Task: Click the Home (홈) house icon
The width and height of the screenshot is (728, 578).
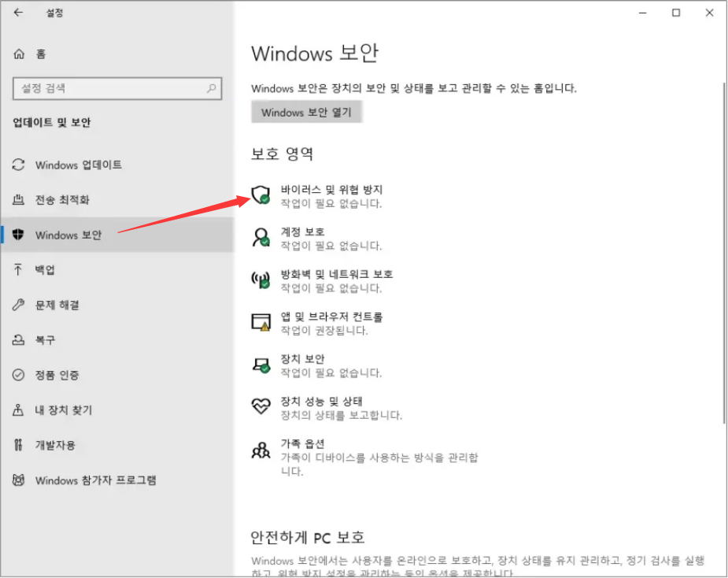Action: coord(19,54)
